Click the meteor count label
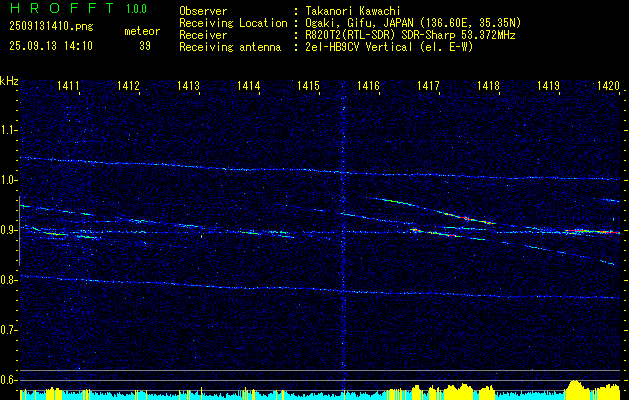Screen dimensions: 629x400 (x=142, y=31)
